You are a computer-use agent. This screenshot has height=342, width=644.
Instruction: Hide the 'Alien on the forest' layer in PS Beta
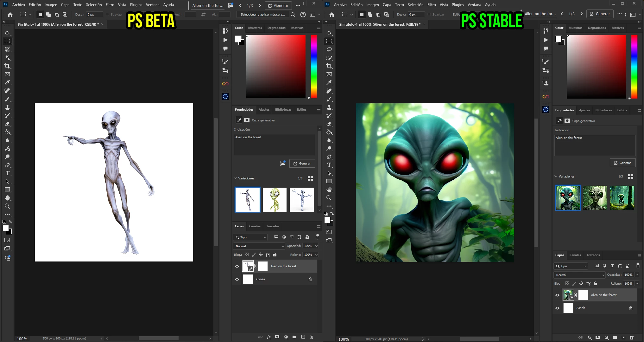pos(237,266)
